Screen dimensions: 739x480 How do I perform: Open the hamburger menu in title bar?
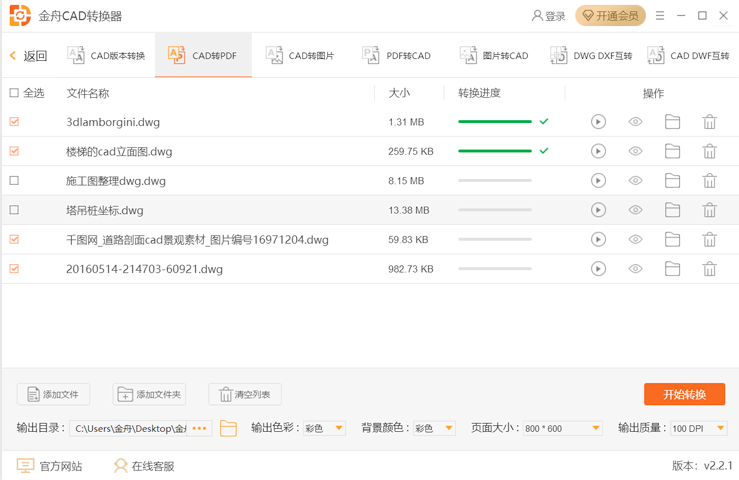[660, 16]
